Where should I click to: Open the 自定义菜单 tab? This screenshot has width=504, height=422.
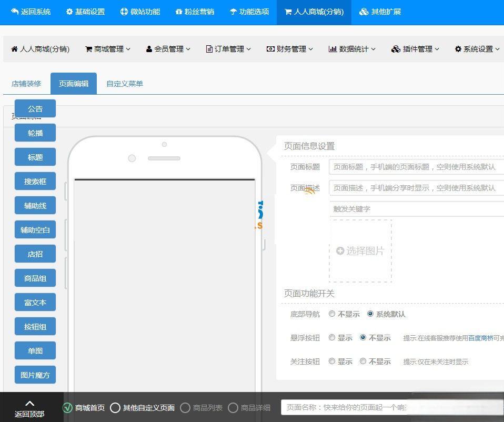coord(125,84)
